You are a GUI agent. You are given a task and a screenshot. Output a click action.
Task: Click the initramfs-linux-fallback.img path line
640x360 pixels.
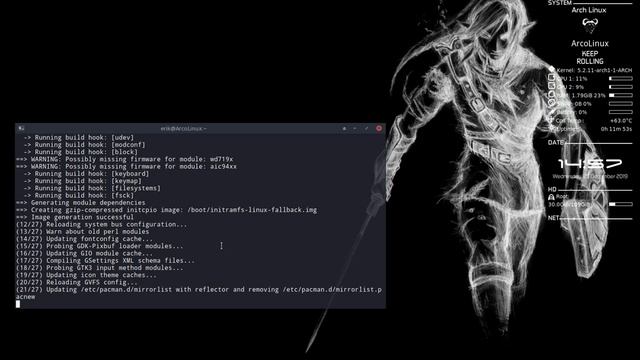pyautogui.click(x=167, y=210)
